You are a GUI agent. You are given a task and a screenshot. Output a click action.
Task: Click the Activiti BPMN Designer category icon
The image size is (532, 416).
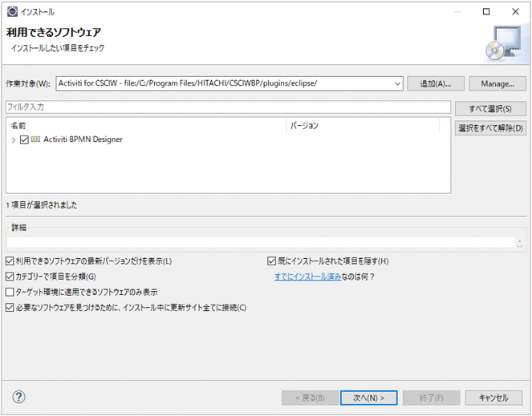(x=35, y=139)
